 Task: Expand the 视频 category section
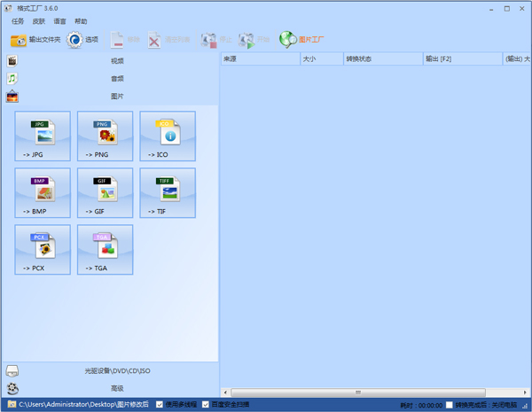click(x=116, y=61)
